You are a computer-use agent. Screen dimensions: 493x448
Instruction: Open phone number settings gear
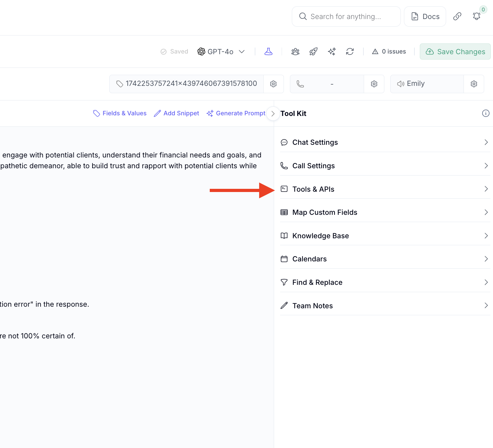pyautogui.click(x=374, y=84)
